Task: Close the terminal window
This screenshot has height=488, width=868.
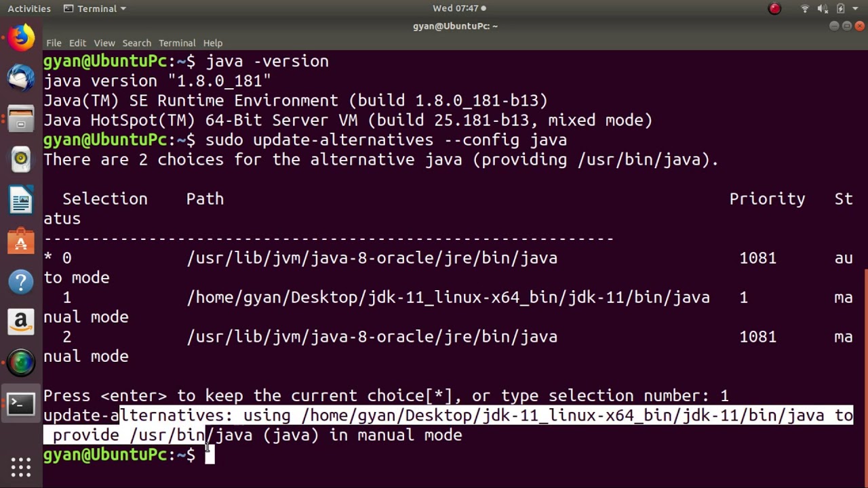Action: pos(861,26)
